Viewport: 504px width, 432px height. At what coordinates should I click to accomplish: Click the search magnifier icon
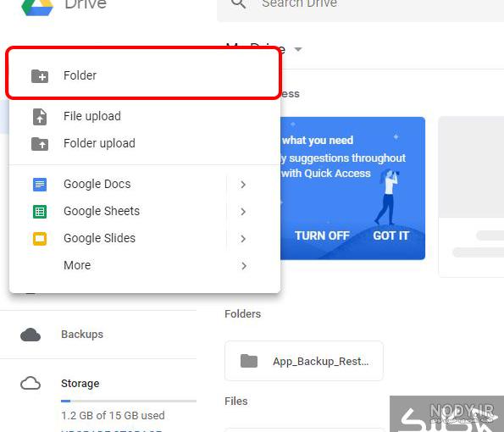pos(239,3)
